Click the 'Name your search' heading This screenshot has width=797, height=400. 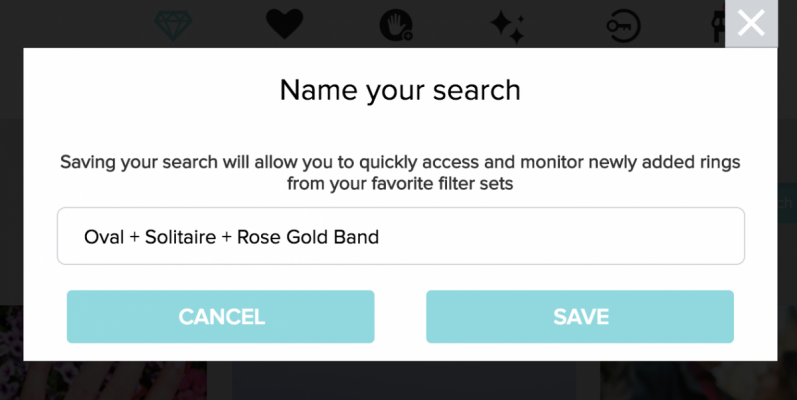(x=400, y=90)
